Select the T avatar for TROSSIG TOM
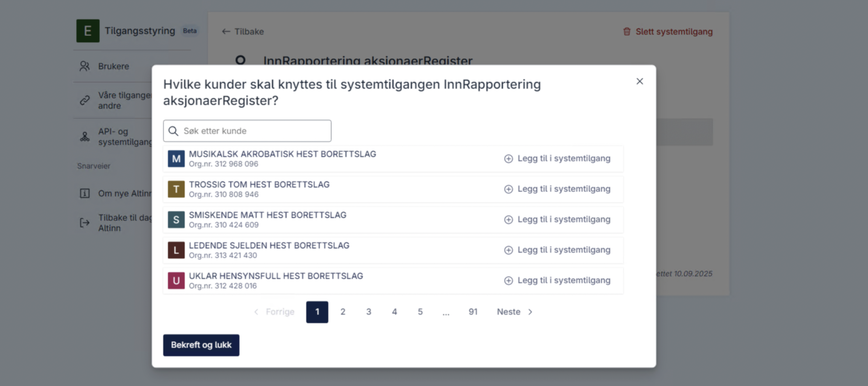 (x=176, y=189)
